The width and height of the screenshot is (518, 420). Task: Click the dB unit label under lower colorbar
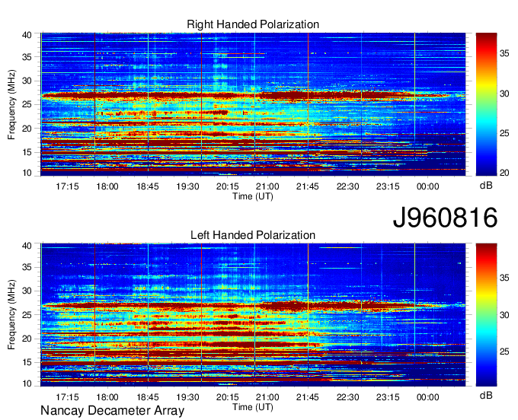486,395
